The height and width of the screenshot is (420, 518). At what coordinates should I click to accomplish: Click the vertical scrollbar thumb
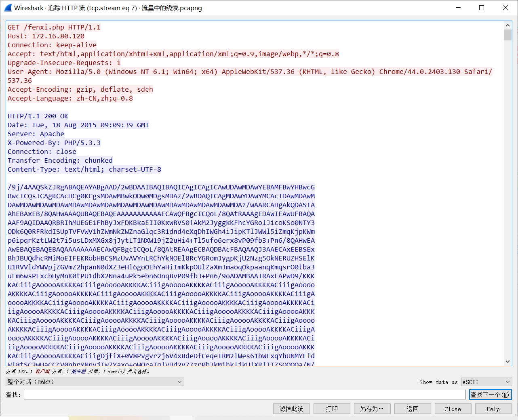pos(508,35)
